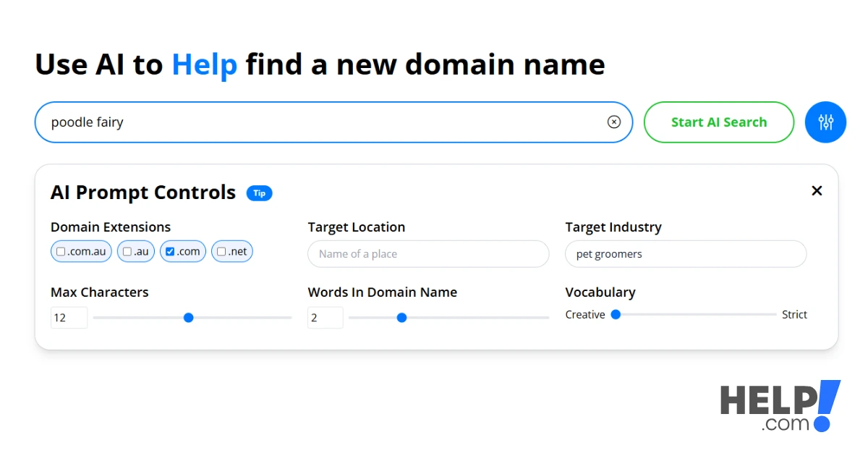Select the Words In Domain Name number box

click(325, 318)
